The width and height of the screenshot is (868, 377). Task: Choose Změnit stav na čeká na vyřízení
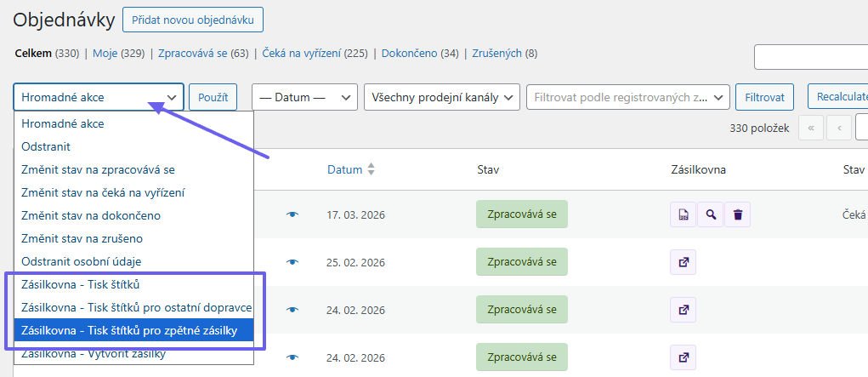[x=134, y=193]
